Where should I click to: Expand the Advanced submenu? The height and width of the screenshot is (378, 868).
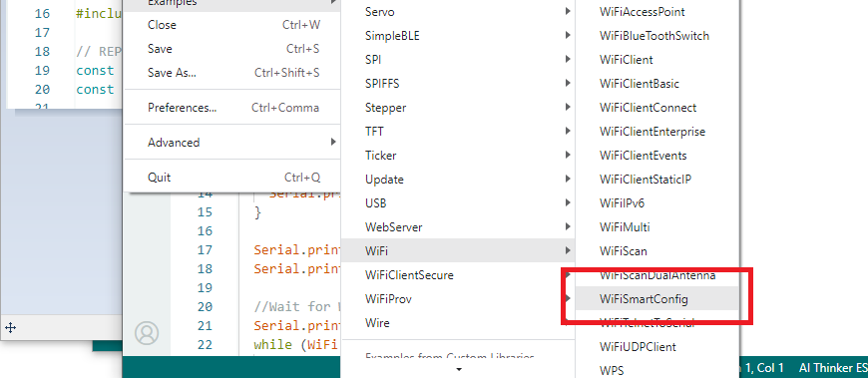coord(231,143)
